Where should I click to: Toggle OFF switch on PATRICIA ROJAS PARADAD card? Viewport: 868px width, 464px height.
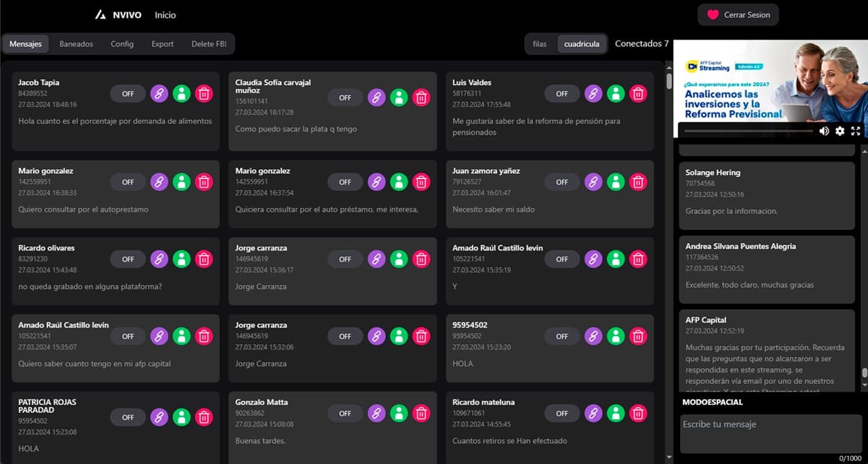128,417
